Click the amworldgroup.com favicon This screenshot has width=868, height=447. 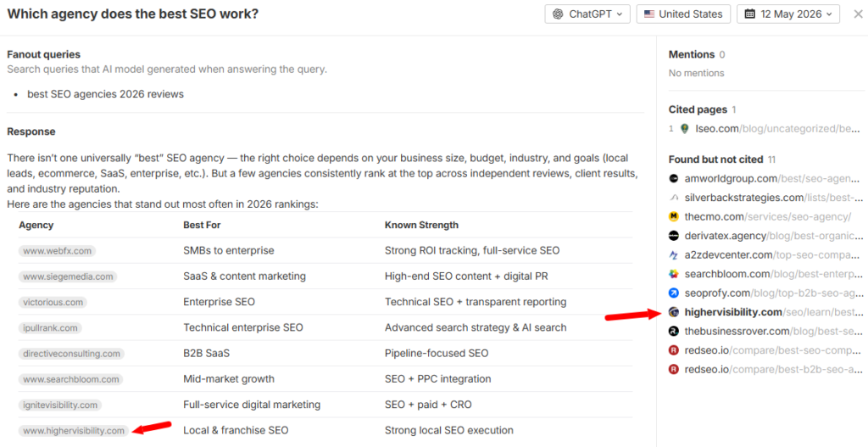click(x=674, y=178)
